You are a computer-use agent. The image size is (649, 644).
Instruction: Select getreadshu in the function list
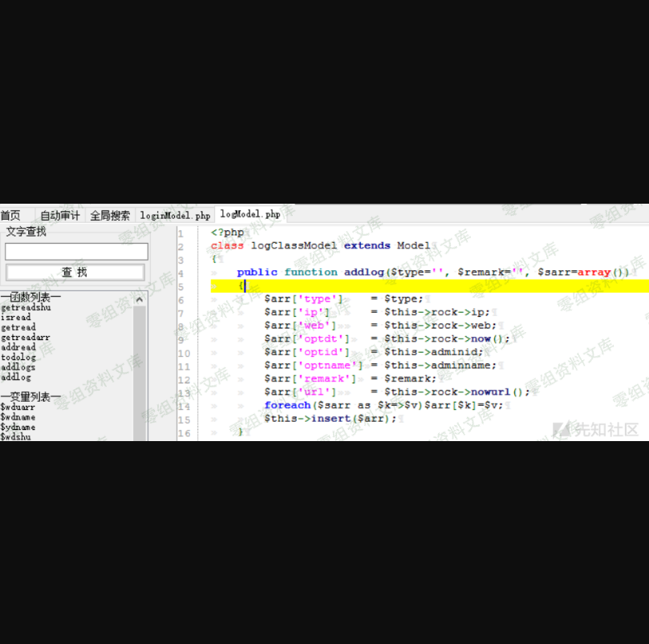point(26,307)
